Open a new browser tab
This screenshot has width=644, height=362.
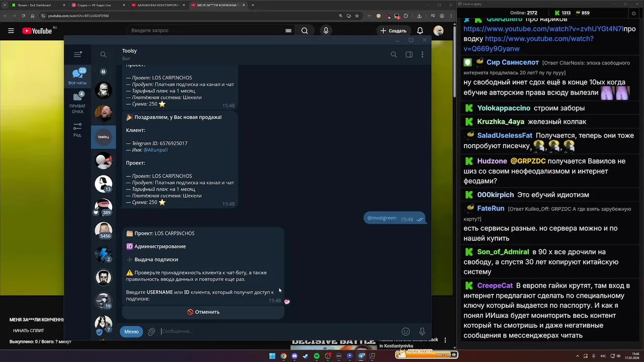(253, 5)
